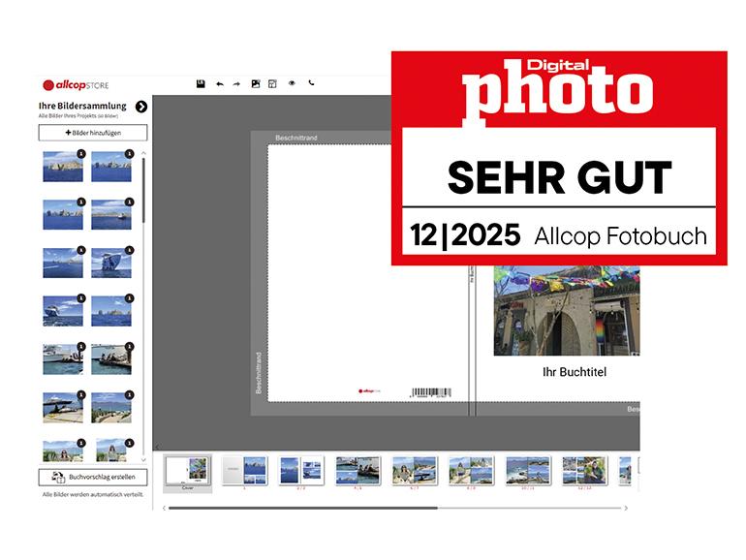Click the Bilder hinzufügen button
746x560 pixels.
93,133
